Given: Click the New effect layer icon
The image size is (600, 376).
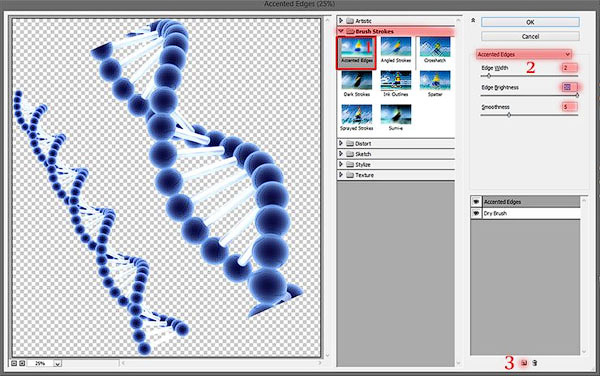Looking at the screenshot, I should (x=524, y=363).
